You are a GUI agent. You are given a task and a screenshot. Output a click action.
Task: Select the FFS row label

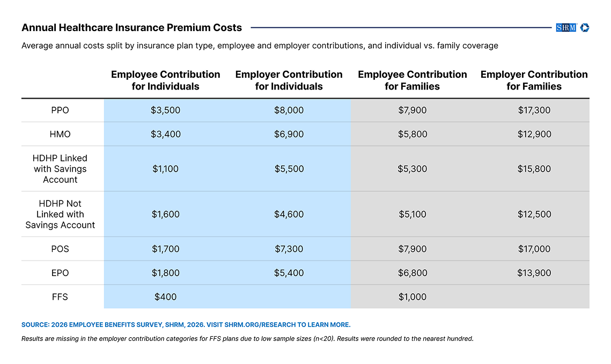pos(60,297)
